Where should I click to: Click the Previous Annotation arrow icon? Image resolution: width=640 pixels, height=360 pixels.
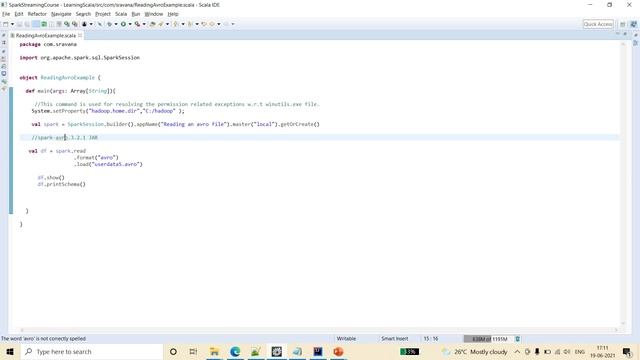tap(190, 24)
